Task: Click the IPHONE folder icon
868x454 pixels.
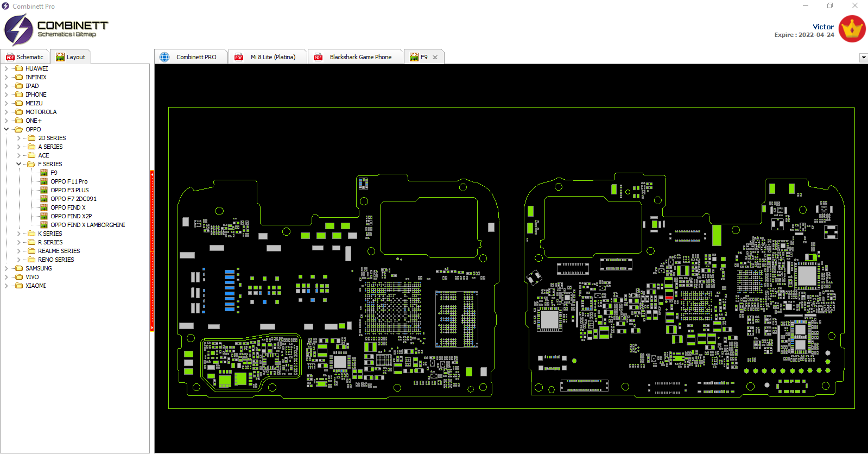Action: pyautogui.click(x=19, y=94)
